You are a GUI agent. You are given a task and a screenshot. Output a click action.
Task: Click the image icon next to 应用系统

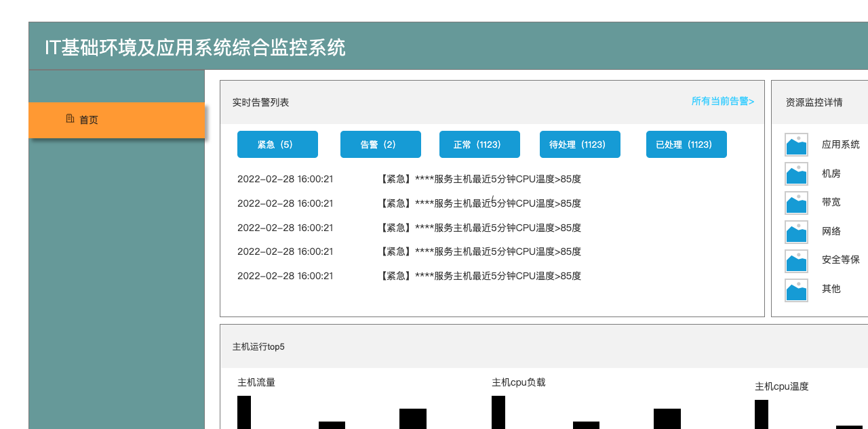point(796,144)
